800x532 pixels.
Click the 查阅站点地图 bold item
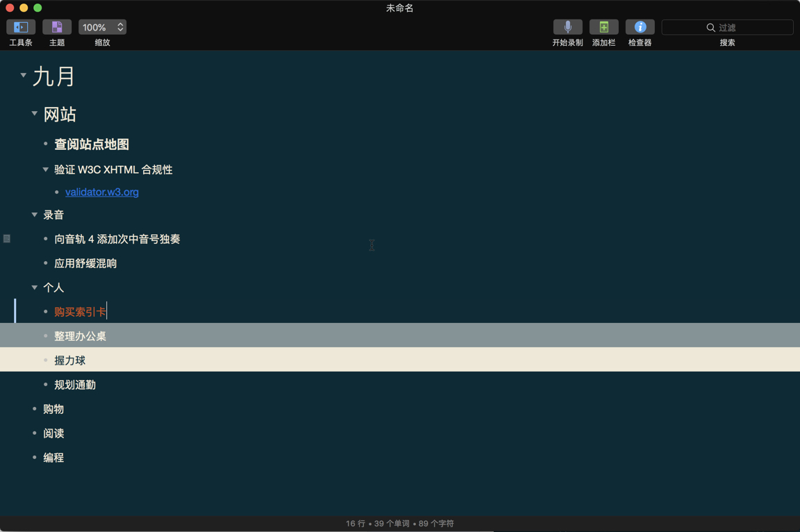[91, 144]
